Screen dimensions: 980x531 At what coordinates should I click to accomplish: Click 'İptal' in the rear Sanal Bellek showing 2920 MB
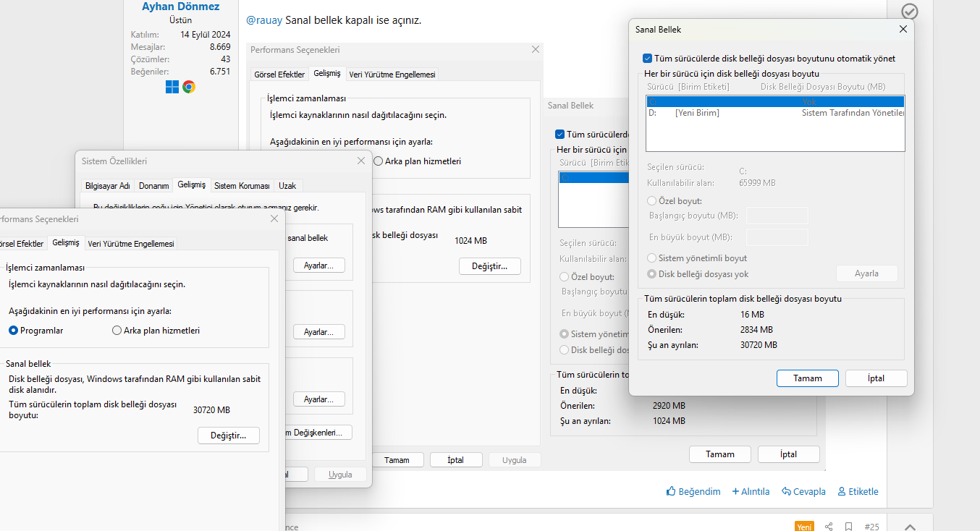pos(789,454)
